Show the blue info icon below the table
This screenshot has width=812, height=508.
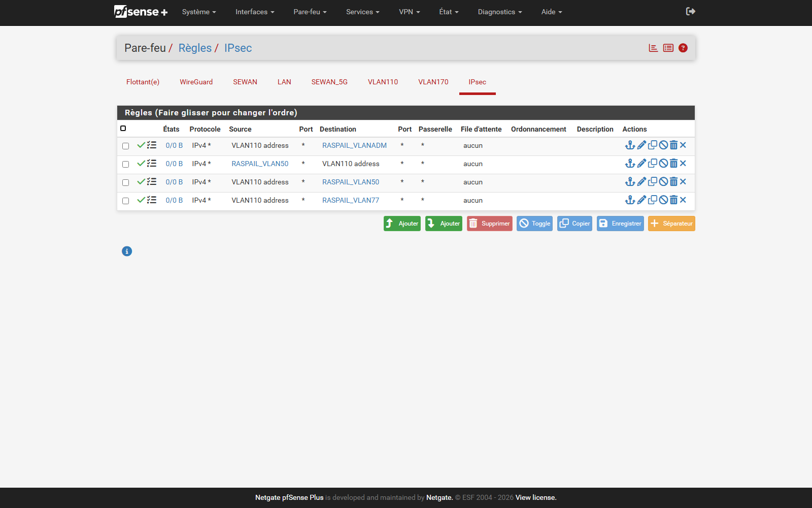(127, 251)
